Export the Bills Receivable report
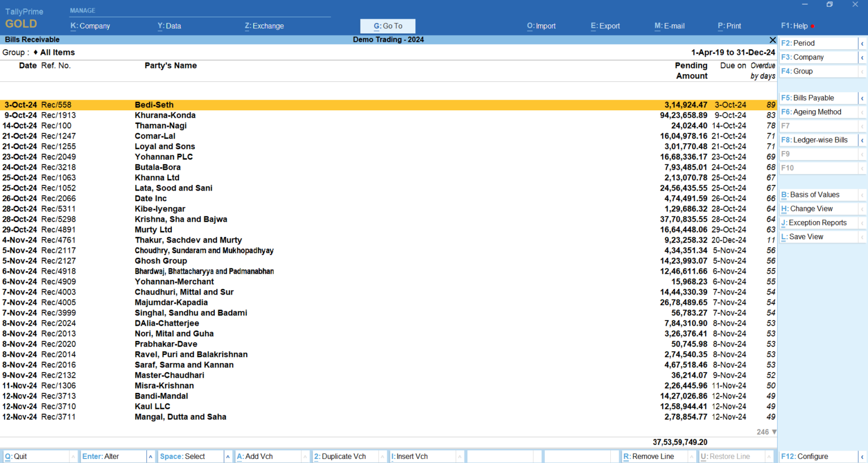 (x=605, y=25)
